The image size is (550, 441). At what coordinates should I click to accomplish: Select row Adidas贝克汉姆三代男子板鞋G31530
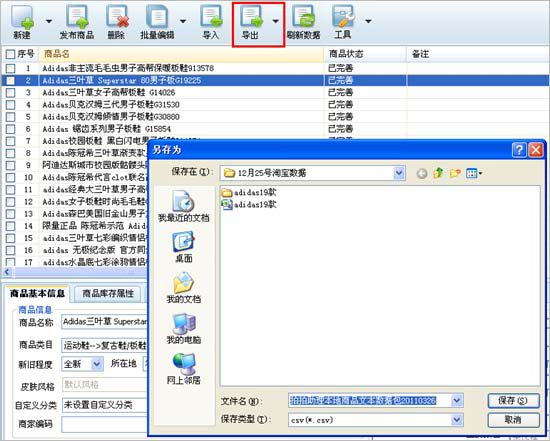pyautogui.click(x=275, y=105)
